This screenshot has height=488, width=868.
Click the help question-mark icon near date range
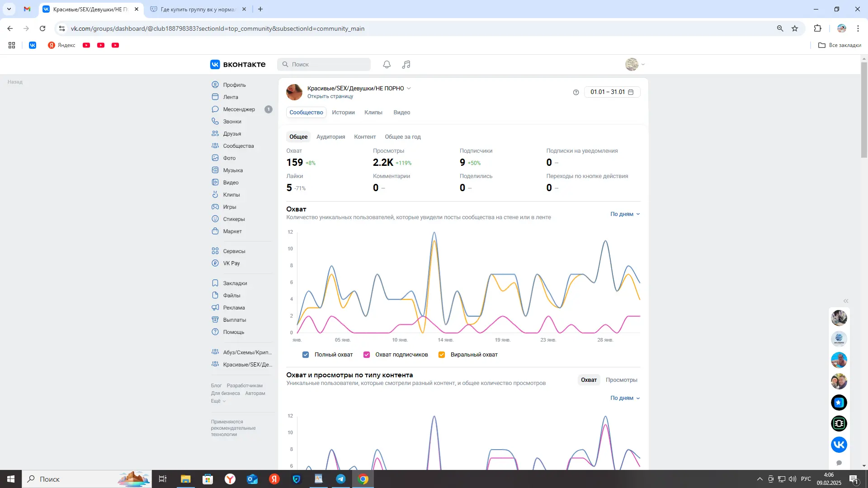coord(576,92)
